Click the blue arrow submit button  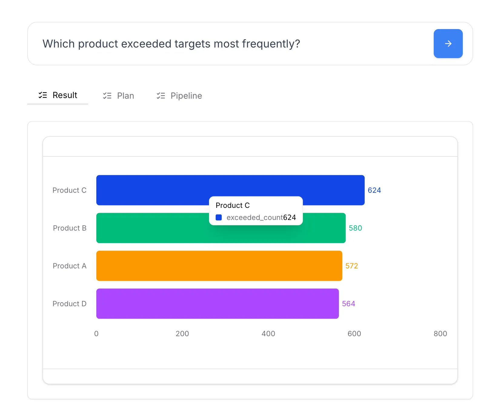448,44
